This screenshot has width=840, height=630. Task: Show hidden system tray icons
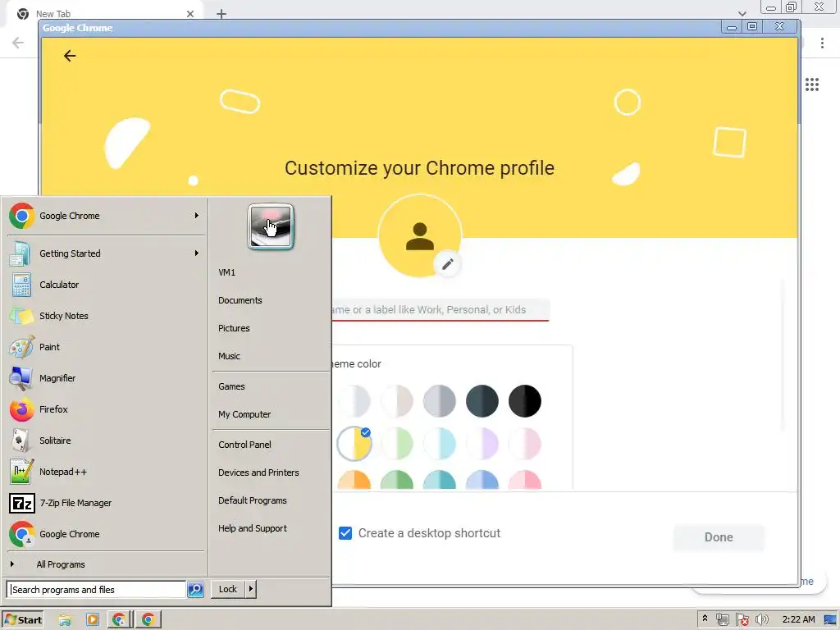(x=705, y=619)
